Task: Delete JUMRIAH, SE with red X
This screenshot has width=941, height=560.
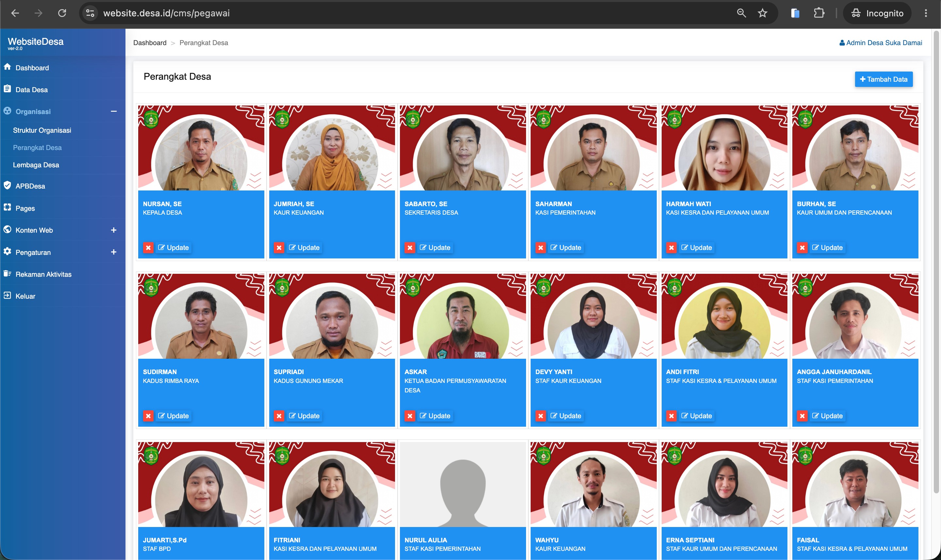Action: (279, 248)
